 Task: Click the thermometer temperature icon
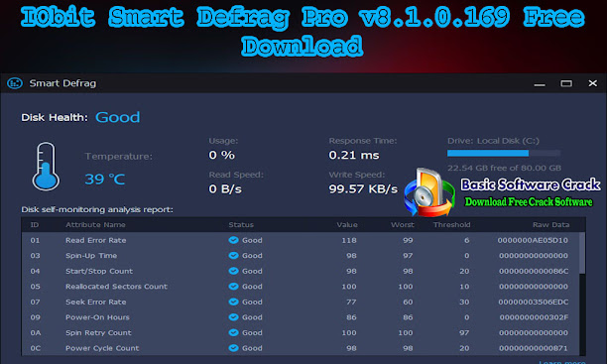coord(46,166)
